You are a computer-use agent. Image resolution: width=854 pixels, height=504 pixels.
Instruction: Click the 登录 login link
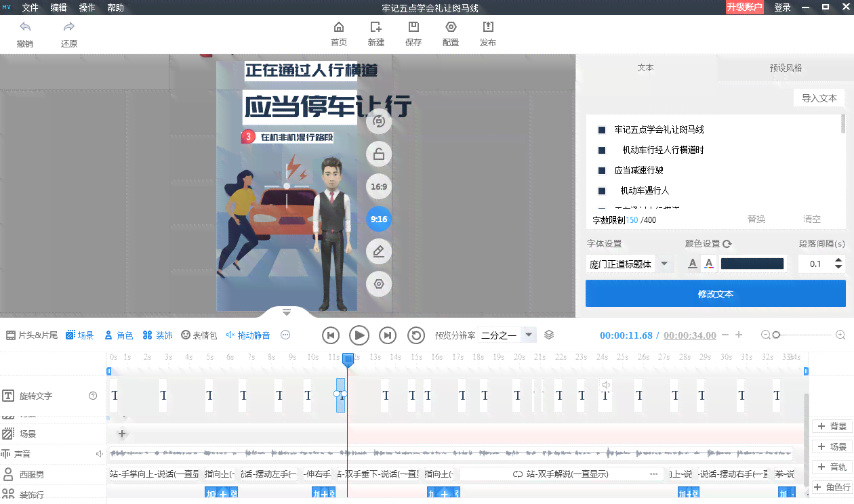[783, 7]
